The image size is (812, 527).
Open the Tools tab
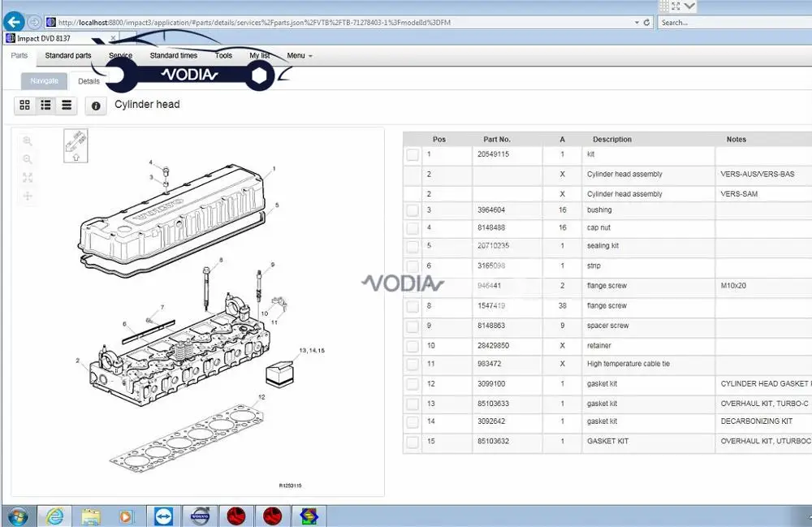[224, 55]
